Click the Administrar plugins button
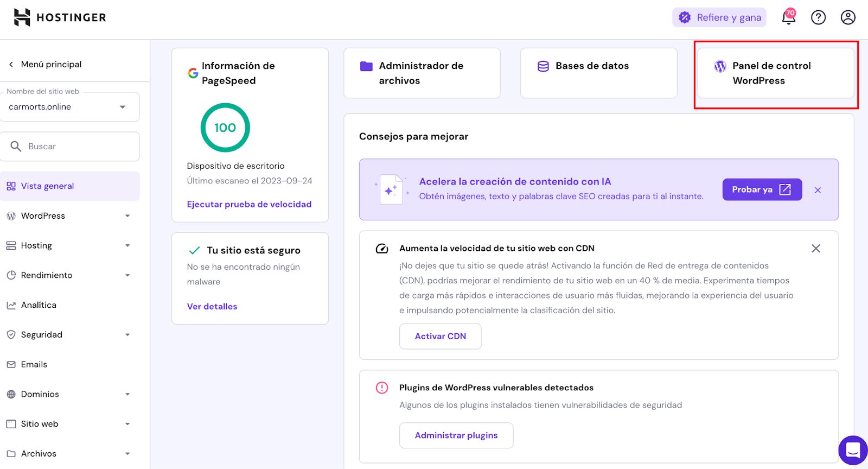Screen dimensions: 868x469 pyautogui.click(x=456, y=435)
